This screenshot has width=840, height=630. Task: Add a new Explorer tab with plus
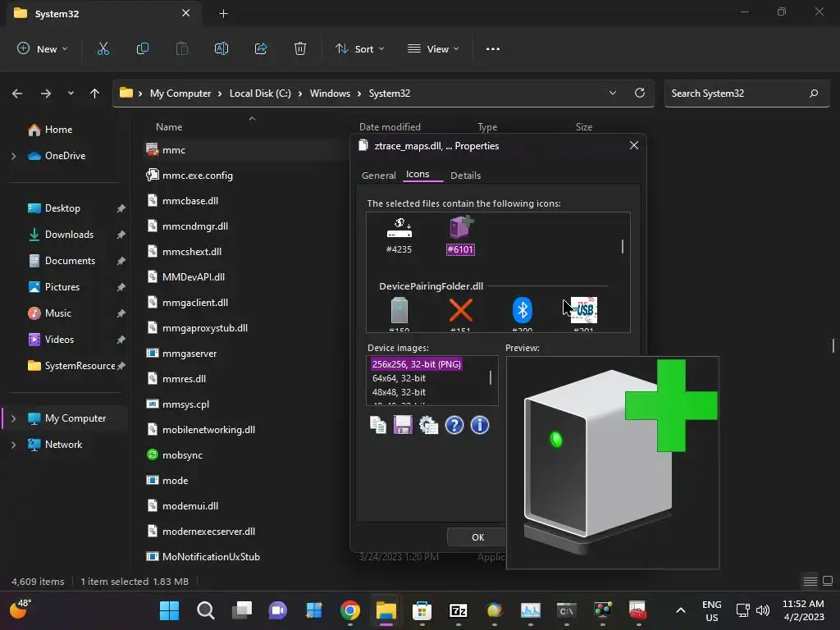224,14
